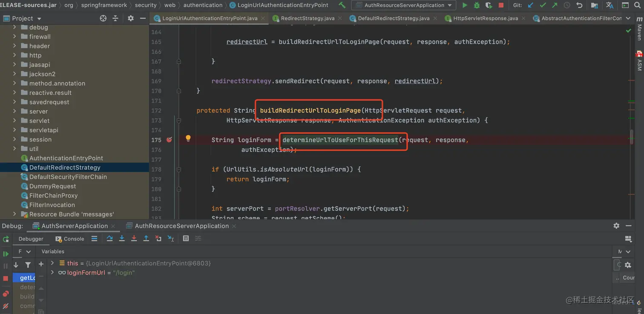Open Git history clock icon

point(567,5)
